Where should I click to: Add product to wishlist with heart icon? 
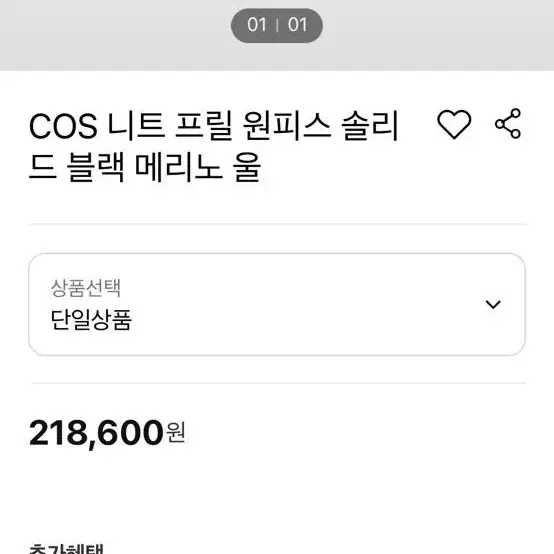454,124
